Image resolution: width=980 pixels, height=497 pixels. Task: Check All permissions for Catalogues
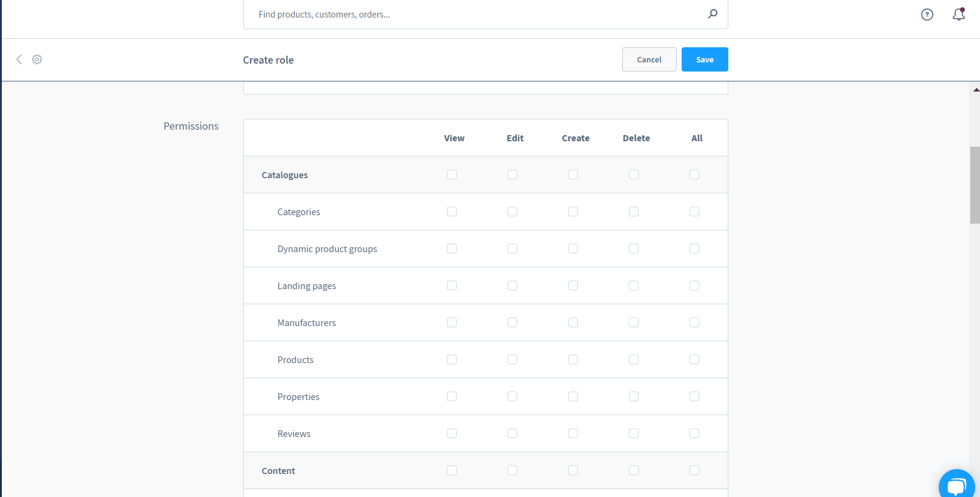point(694,175)
